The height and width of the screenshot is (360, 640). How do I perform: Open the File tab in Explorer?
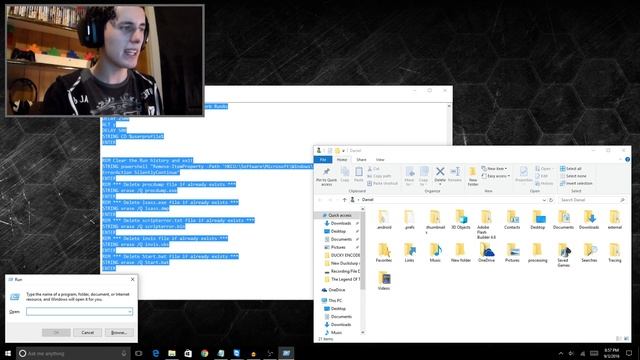tap(323, 160)
